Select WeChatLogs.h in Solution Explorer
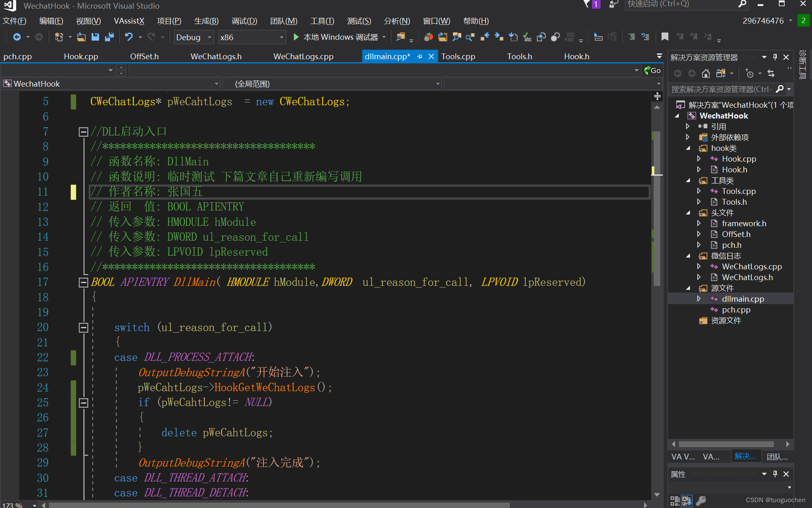Viewport: 812px width, 508px height. 747,277
